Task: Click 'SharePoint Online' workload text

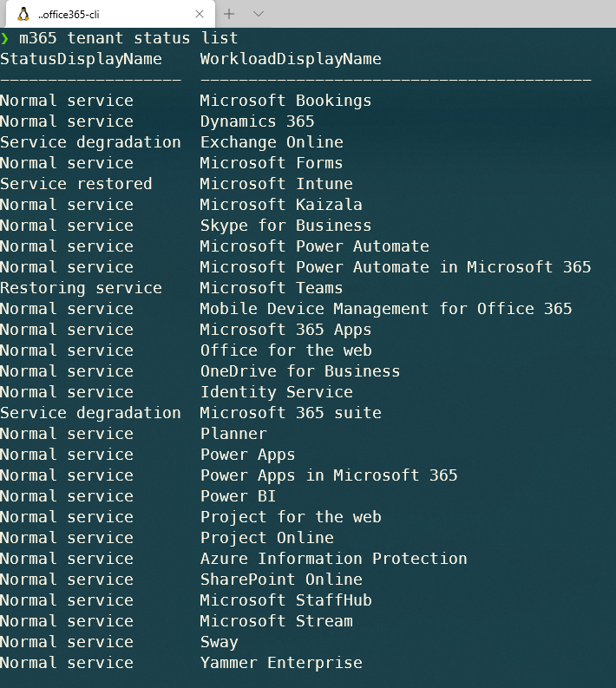Action: tap(281, 580)
